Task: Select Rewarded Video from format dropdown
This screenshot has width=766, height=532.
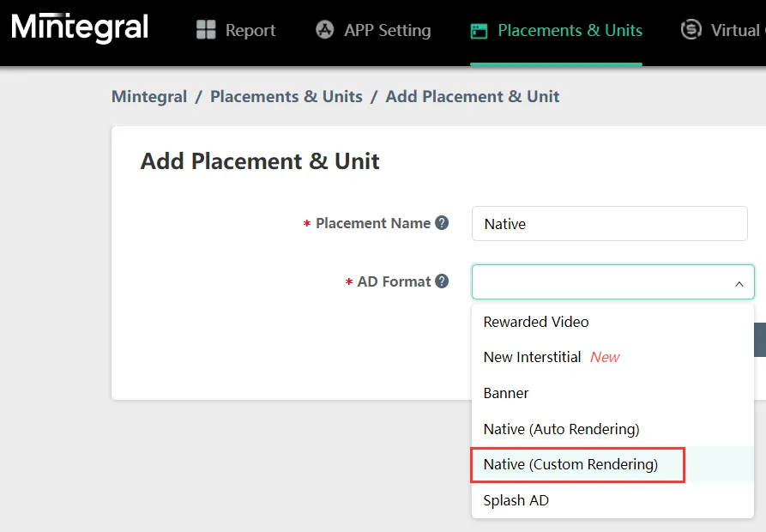Action: 535,322
